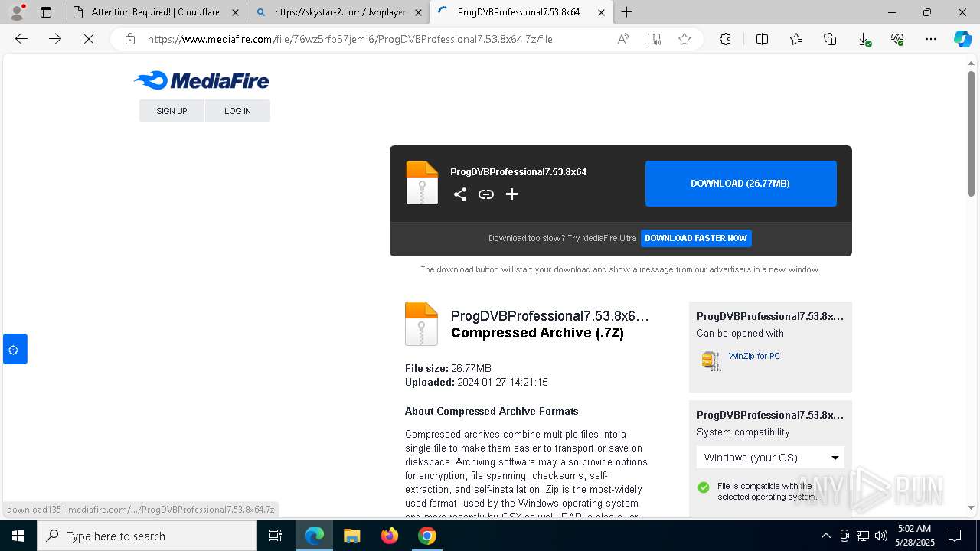
Task: Open Task View on the taskbar
Action: [276, 536]
